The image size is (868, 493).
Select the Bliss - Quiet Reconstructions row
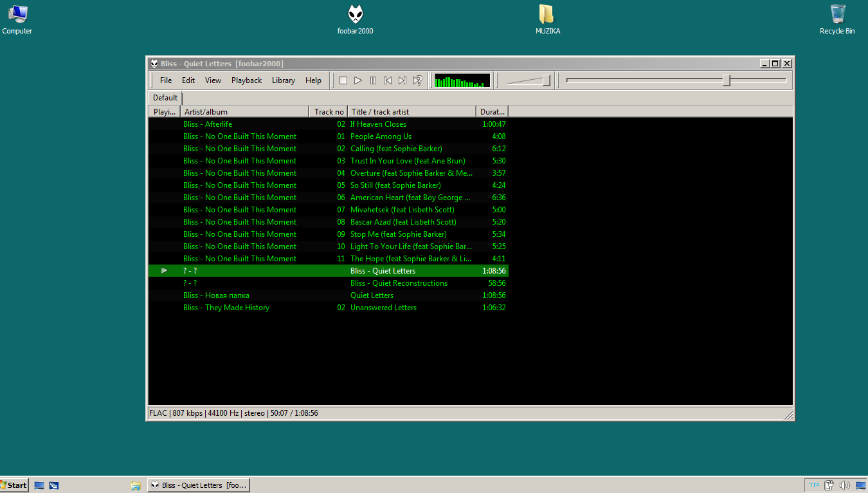(329, 283)
